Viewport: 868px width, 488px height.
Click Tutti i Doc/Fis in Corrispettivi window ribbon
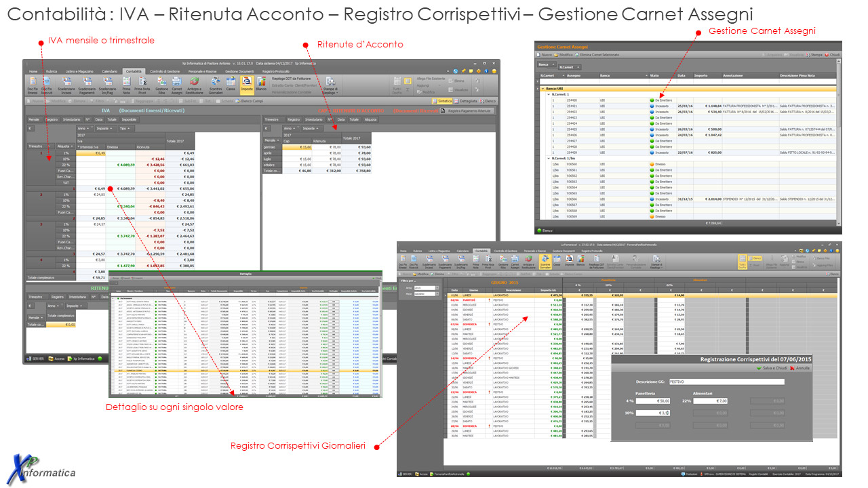pyautogui.click(x=743, y=262)
